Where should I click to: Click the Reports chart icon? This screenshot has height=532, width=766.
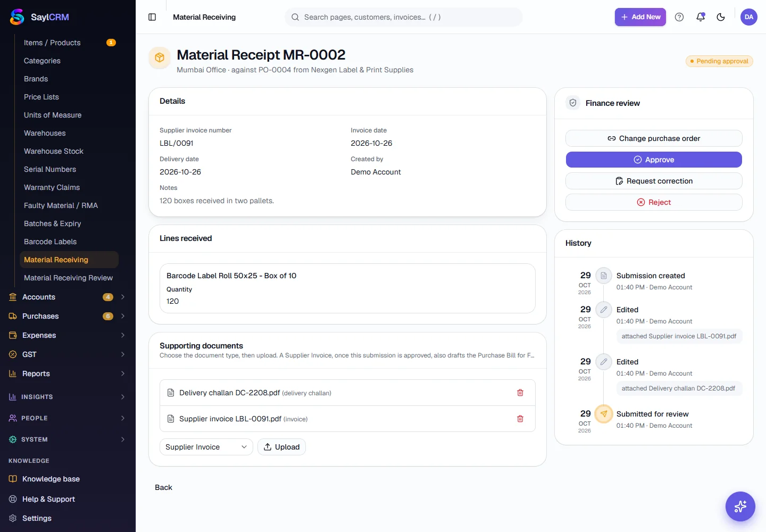pos(13,373)
